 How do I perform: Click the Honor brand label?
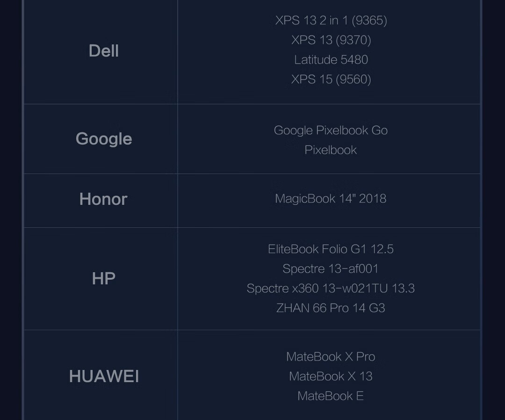click(x=103, y=199)
